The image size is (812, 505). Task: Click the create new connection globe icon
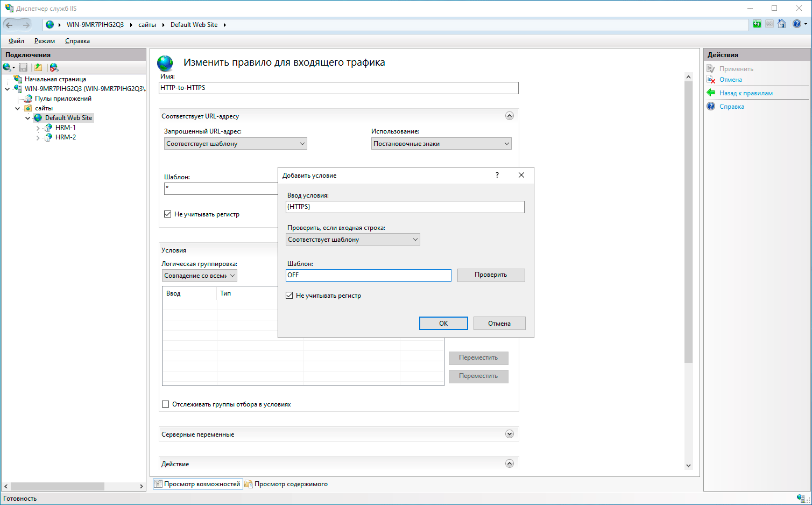point(7,67)
